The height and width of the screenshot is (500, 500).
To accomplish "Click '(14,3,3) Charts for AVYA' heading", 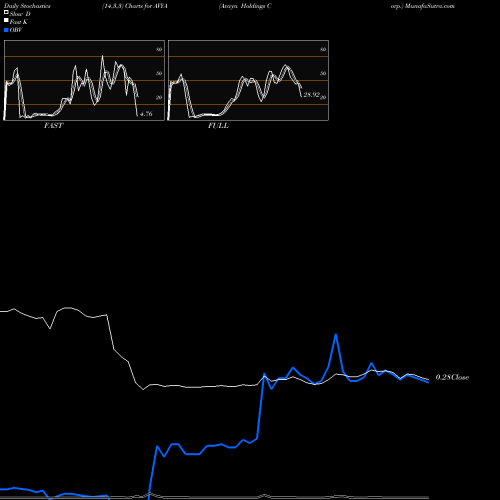I will point(135,6).
